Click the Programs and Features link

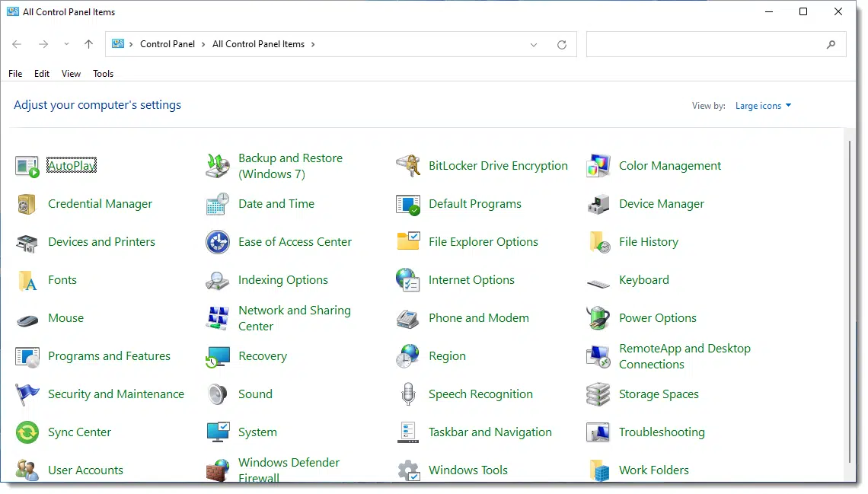point(109,356)
